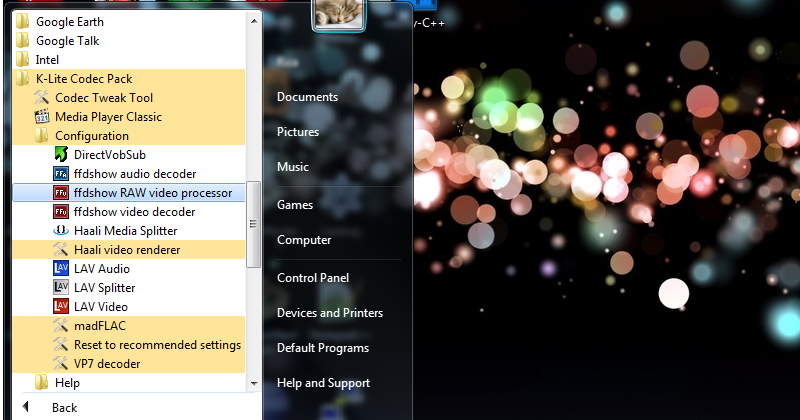Open VP7 decoder tools icon
800x420 pixels.
(61, 363)
